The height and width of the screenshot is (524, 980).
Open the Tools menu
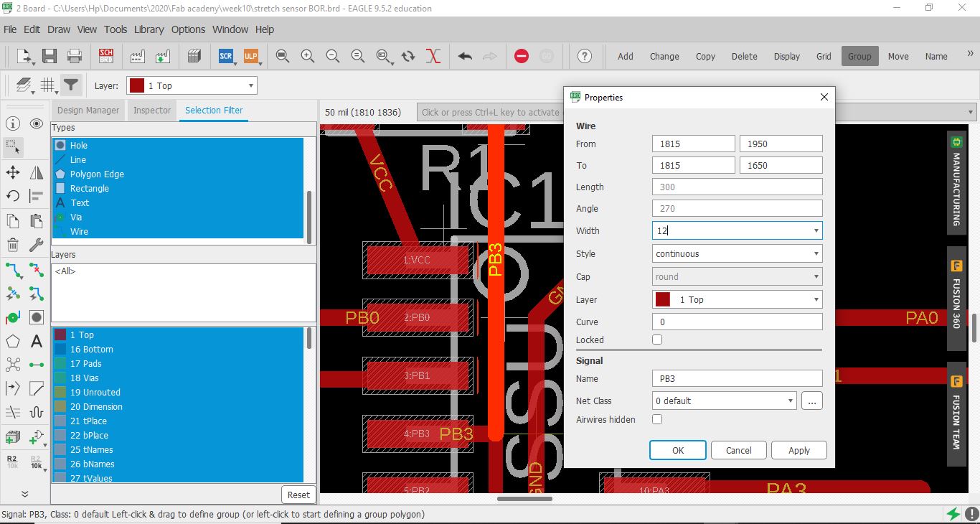116,29
